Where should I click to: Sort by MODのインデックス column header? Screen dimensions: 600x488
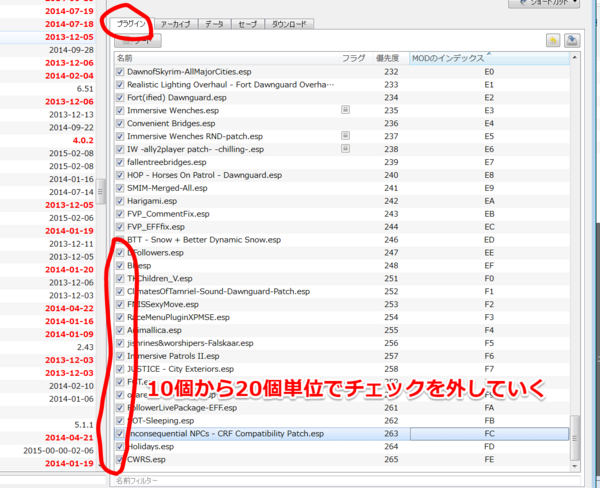pos(489,58)
